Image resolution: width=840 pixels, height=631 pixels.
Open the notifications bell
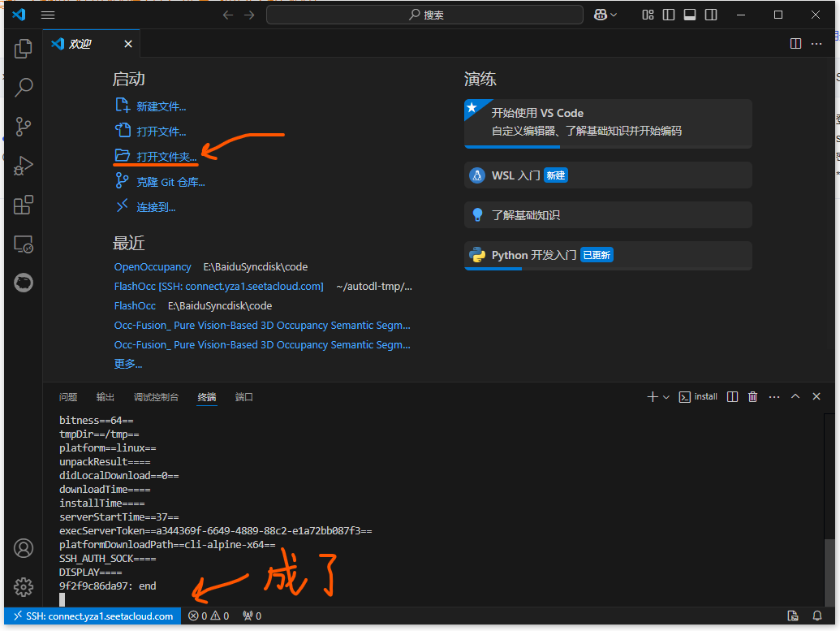pyautogui.click(x=817, y=616)
